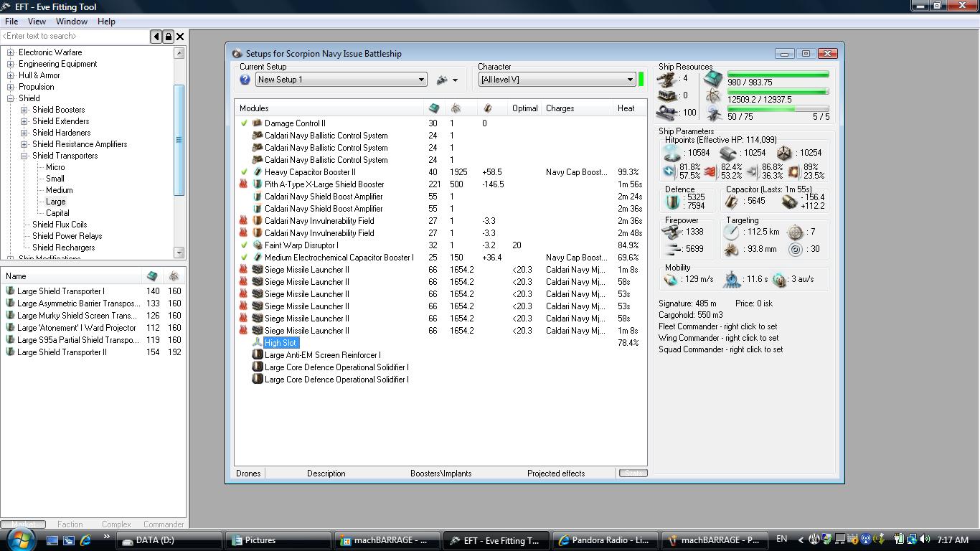
Task: Collapse the Shield Transporters tree node
Action: pyautogui.click(x=24, y=156)
